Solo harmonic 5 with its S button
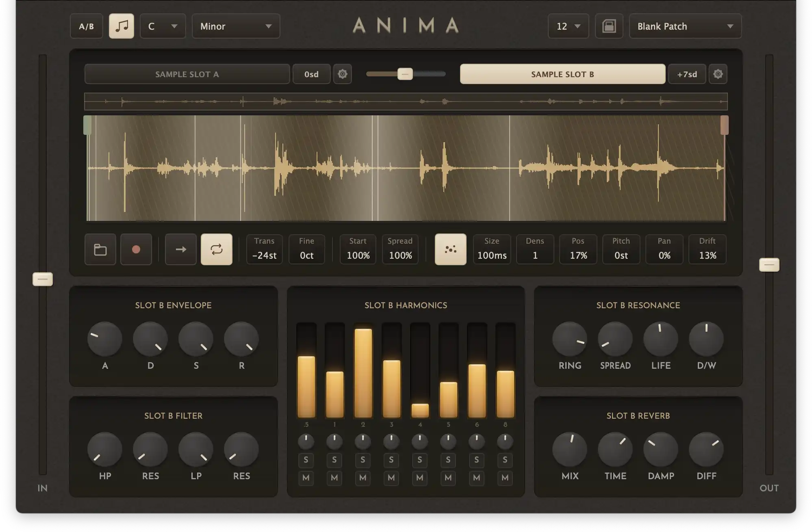Viewport: 812px width, 532px height. 448,460
